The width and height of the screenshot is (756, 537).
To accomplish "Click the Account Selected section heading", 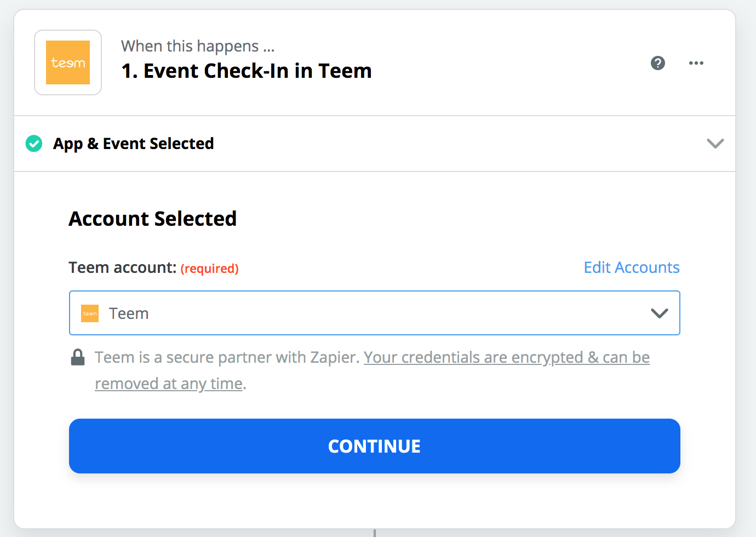I will pos(153,219).
